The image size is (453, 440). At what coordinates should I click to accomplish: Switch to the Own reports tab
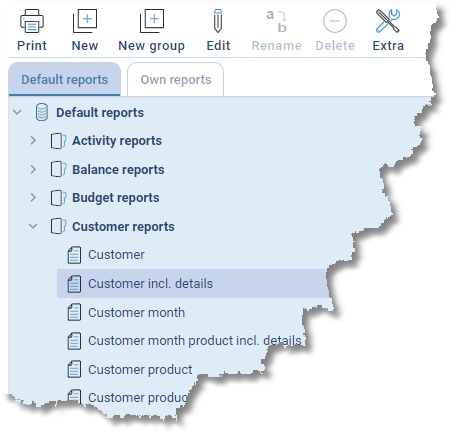point(176,79)
